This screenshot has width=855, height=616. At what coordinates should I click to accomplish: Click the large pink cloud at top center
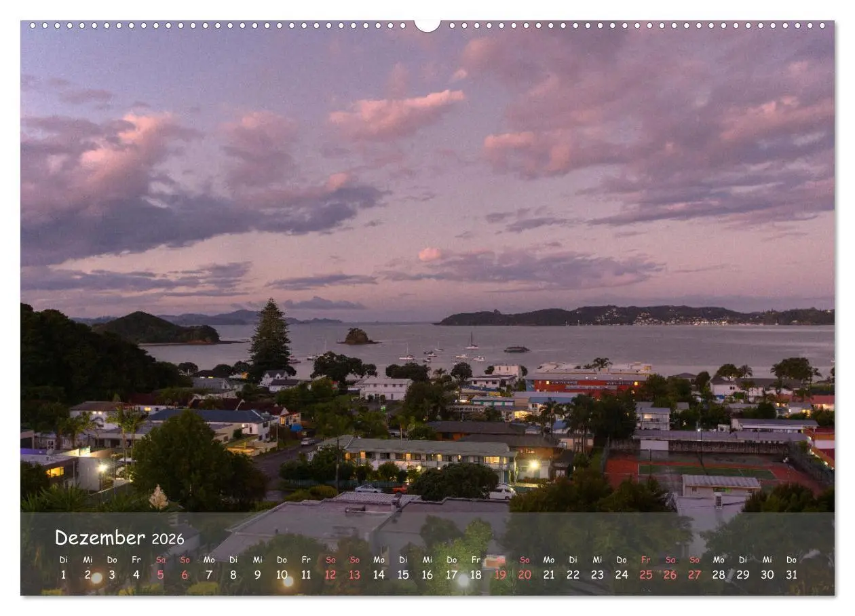coord(396,112)
